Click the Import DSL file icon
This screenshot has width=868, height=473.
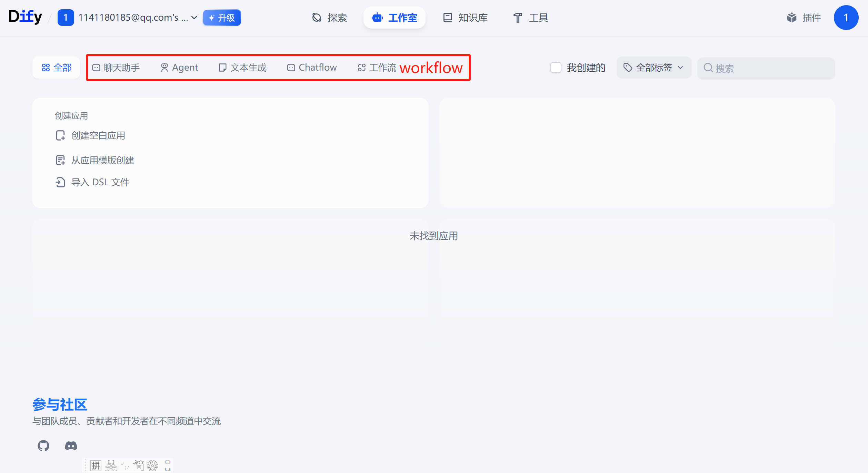coord(60,182)
